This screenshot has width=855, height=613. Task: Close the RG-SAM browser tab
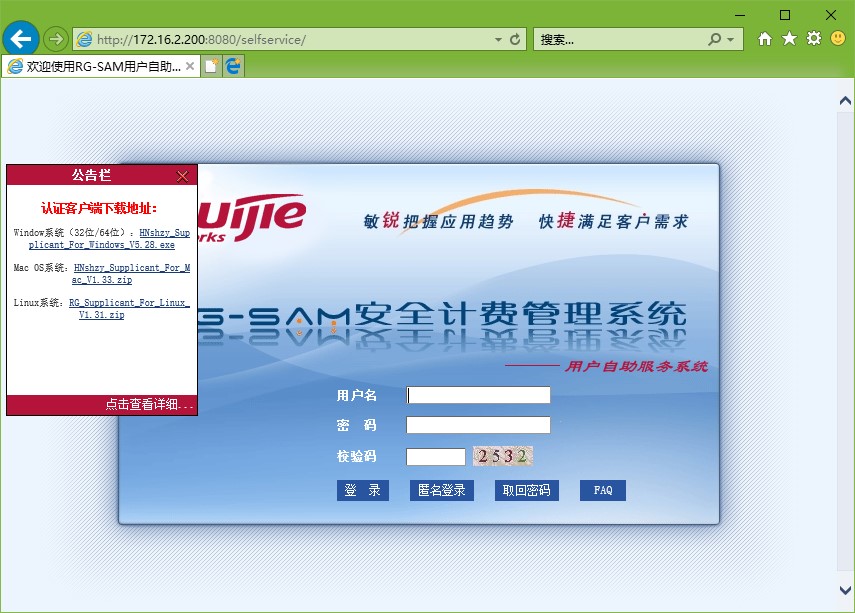tap(190, 66)
